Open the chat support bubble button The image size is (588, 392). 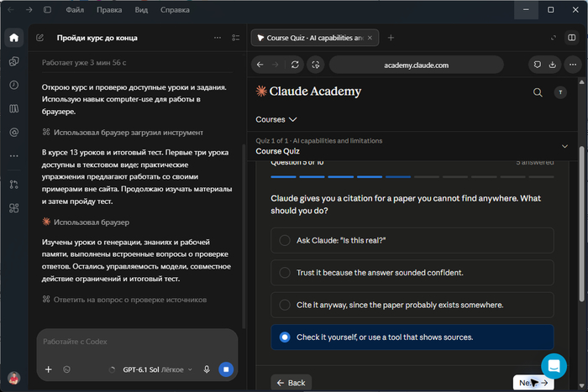pyautogui.click(x=554, y=366)
